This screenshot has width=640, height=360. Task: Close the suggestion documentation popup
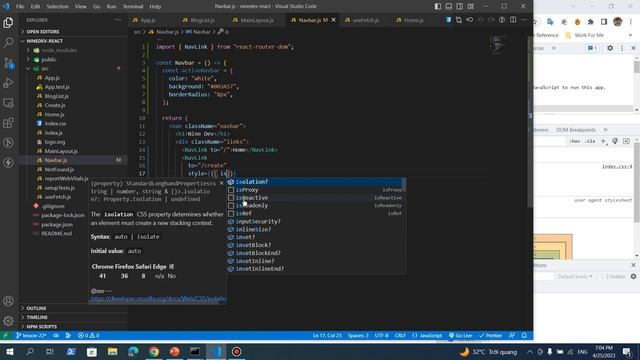pos(222,183)
